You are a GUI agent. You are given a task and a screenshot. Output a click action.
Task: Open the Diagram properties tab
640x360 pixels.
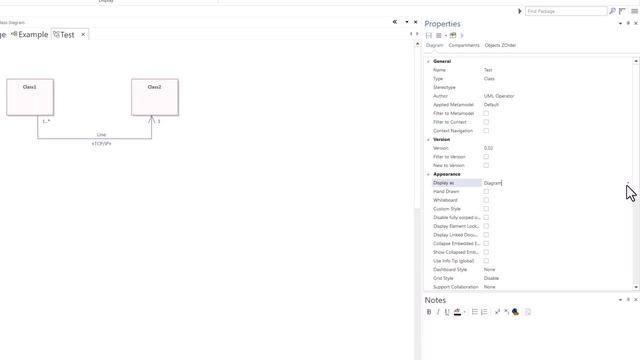434,45
